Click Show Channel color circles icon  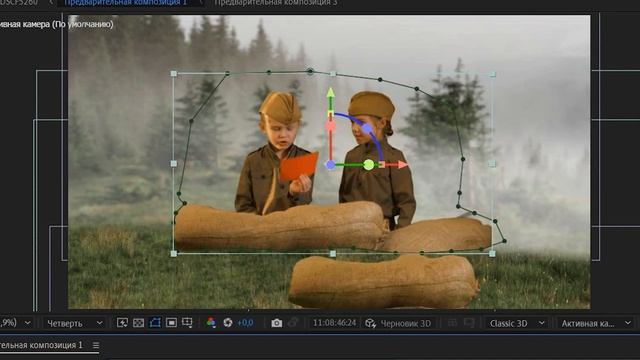tap(211, 323)
